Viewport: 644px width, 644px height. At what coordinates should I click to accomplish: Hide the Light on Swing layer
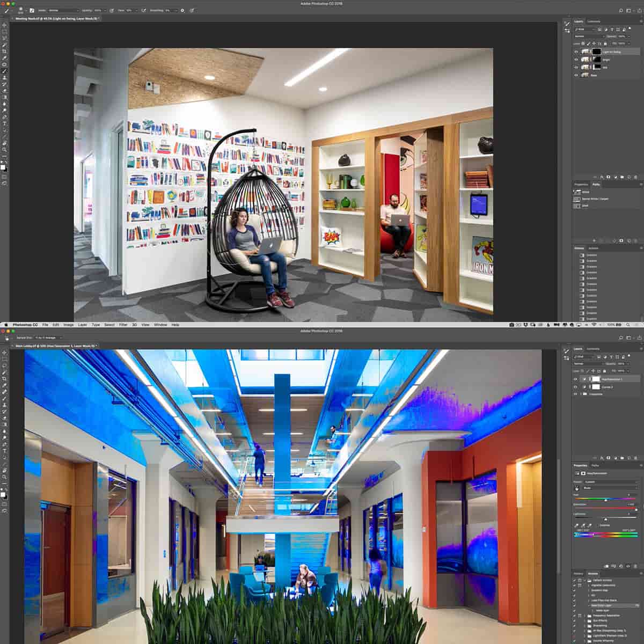point(576,52)
